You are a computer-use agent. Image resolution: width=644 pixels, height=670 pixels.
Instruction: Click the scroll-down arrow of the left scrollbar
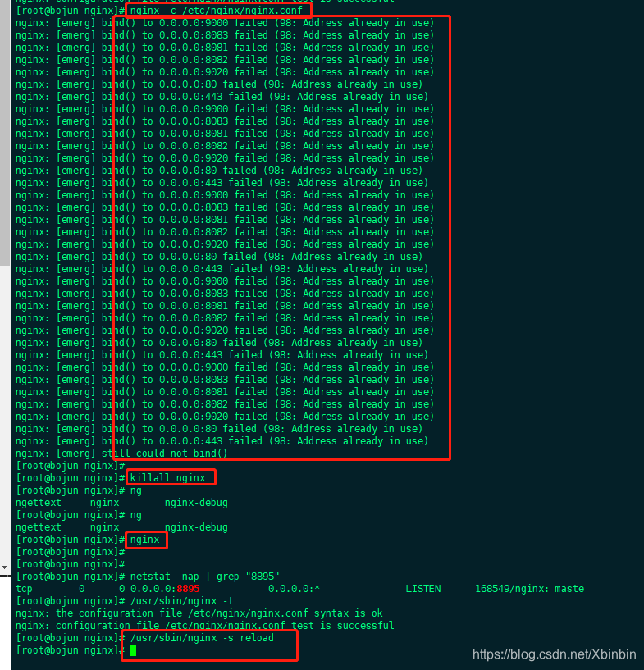click(x=4, y=567)
